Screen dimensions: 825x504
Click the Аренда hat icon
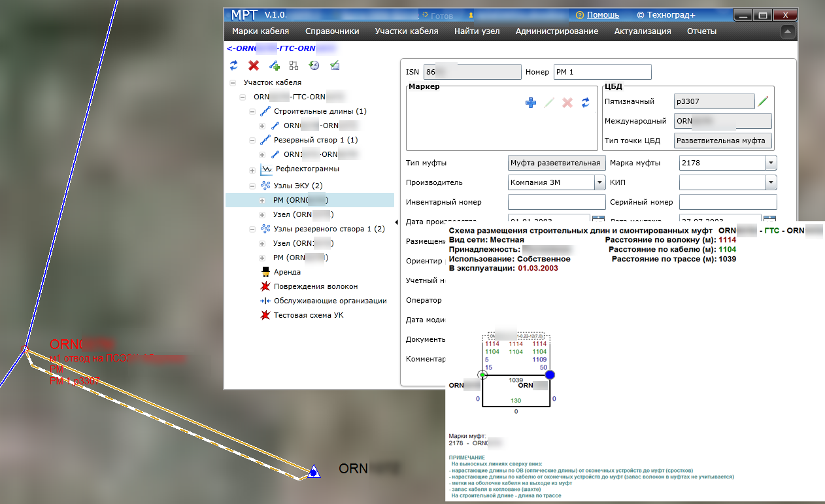click(265, 271)
